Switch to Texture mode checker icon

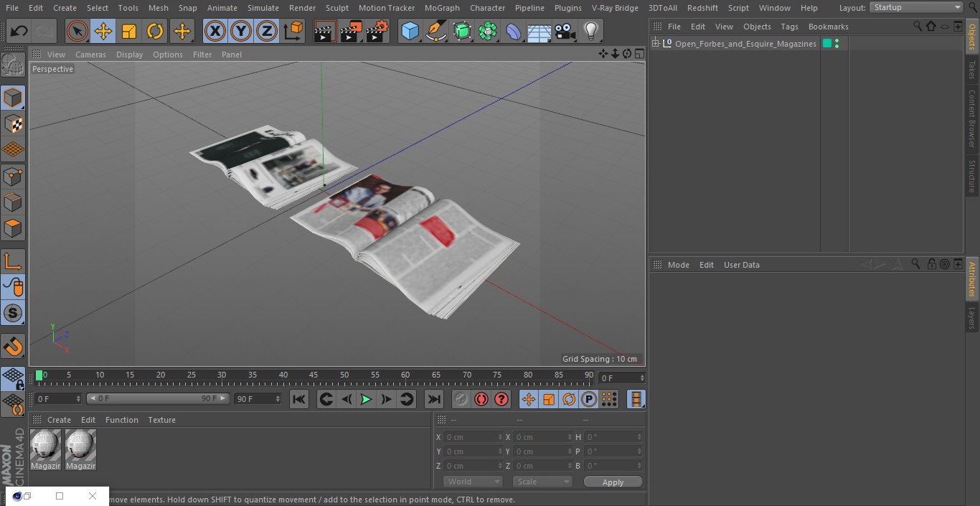click(x=13, y=123)
